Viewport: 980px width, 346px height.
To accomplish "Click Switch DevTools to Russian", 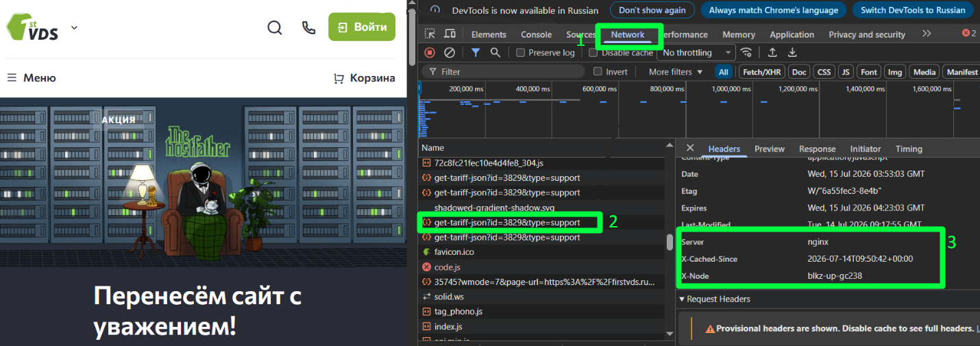I will 913,10.
